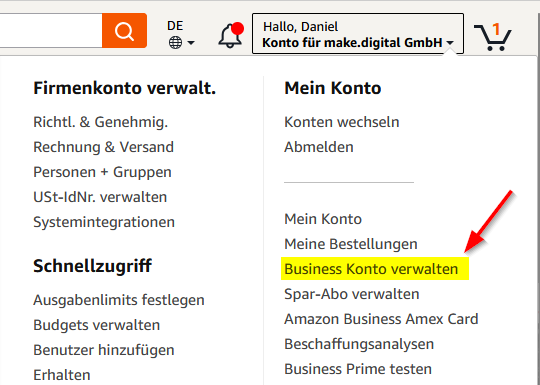This screenshot has height=385, width=540.
Task: Open the shopping cart icon
Action: pyautogui.click(x=493, y=37)
